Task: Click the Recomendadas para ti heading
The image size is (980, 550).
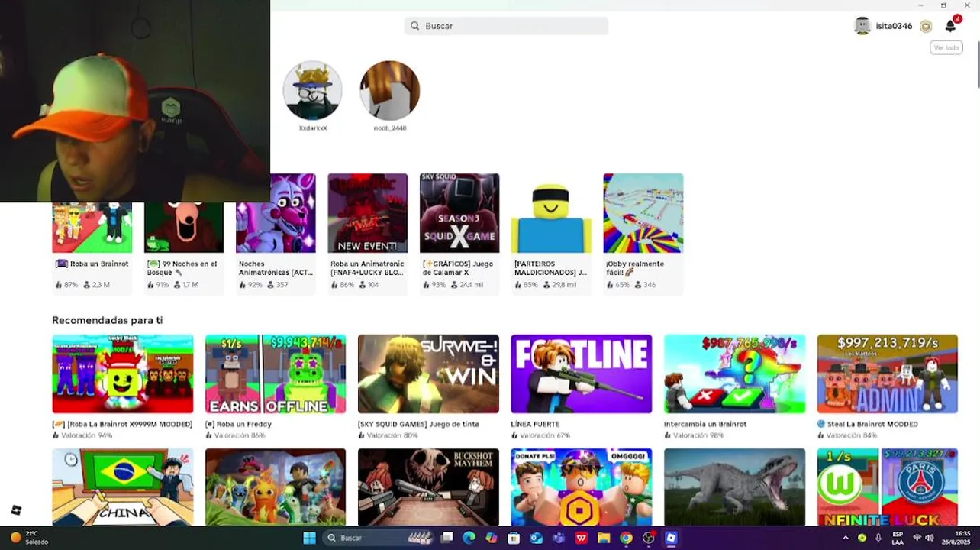Action: coord(107,320)
